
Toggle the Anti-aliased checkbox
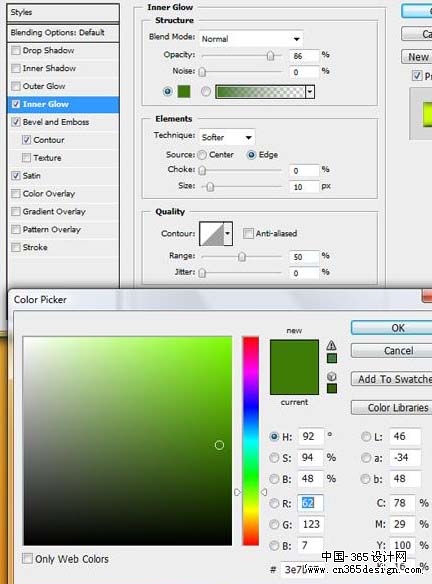pyautogui.click(x=248, y=234)
